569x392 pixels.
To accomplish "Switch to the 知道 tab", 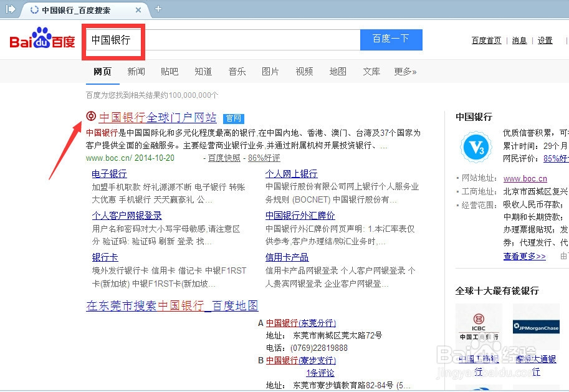I will (x=203, y=72).
